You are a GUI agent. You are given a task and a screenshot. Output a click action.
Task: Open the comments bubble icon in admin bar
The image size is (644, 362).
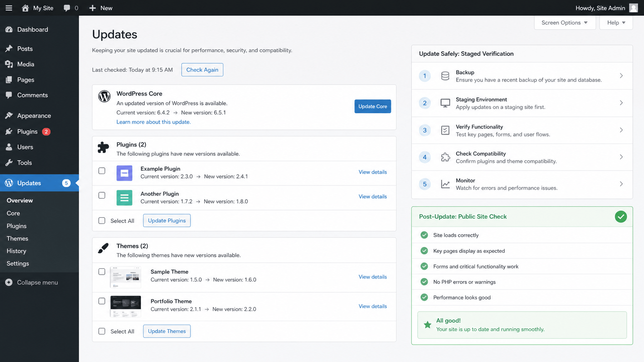[67, 8]
